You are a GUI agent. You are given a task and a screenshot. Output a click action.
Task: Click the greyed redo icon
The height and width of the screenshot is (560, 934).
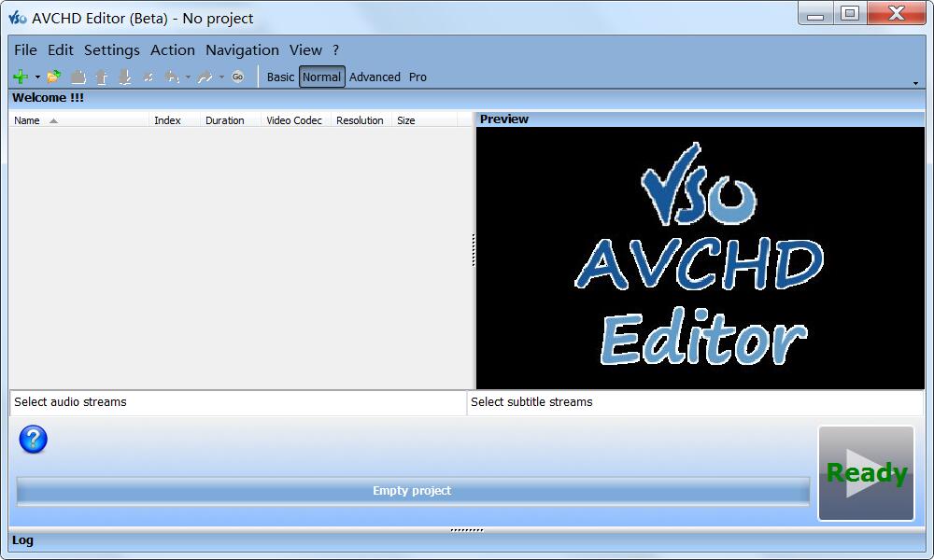click(205, 77)
